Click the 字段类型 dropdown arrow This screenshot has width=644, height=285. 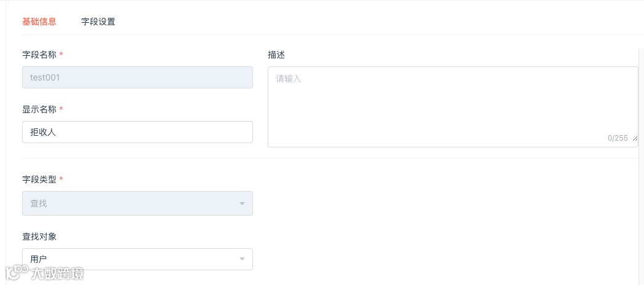(242, 203)
